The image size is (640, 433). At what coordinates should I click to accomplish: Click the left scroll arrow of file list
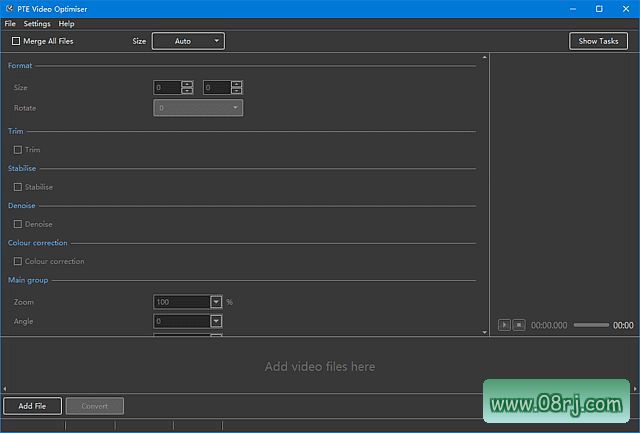tap(4, 388)
